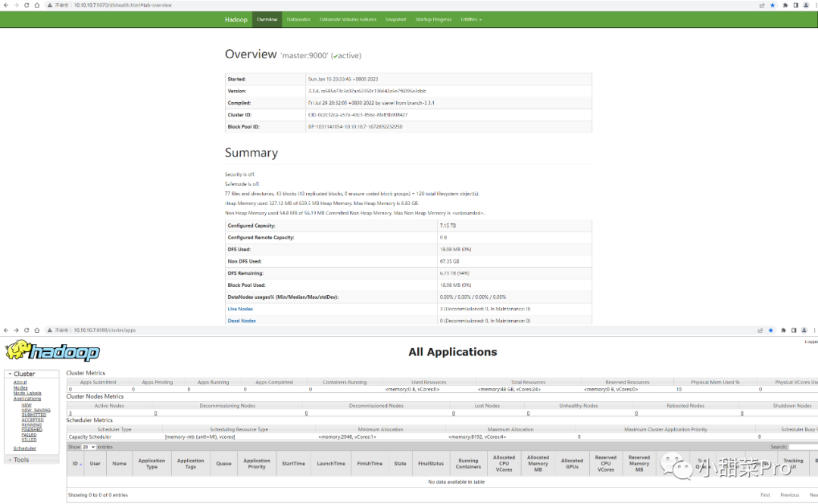This screenshot has width=818, height=504.
Task: Open the Live Nodes link
Action: point(240,309)
